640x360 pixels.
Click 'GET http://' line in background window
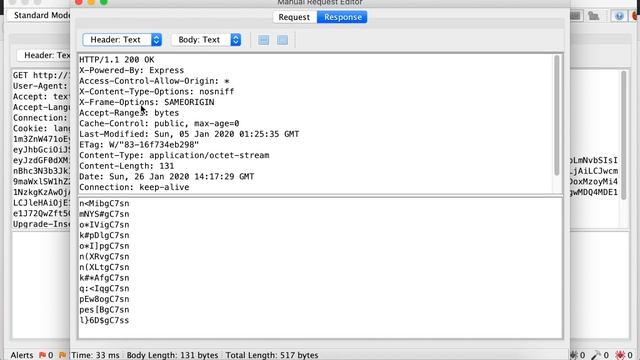41,75
